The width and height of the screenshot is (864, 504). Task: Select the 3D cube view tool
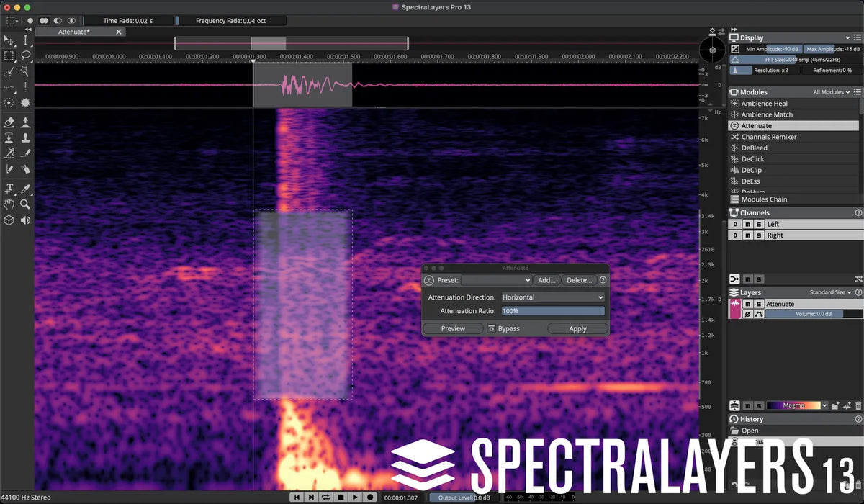tap(9, 220)
